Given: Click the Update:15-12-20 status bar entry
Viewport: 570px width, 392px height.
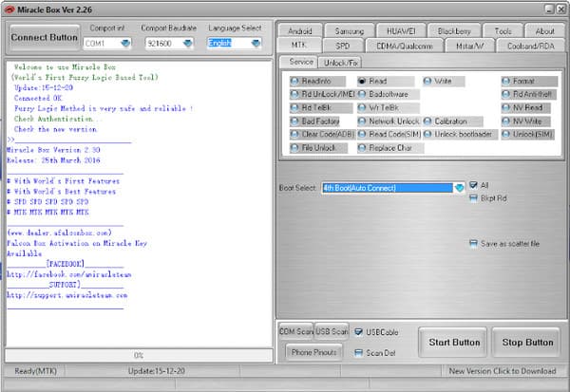Looking at the screenshot, I should coord(157,371).
